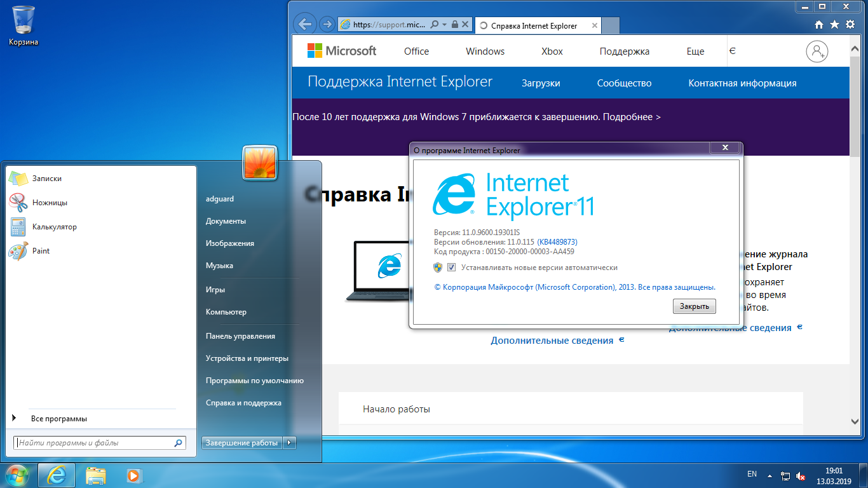Screen dimensions: 868x488
Task: Open adguard user folder from Start menu
Action: pyautogui.click(x=220, y=199)
